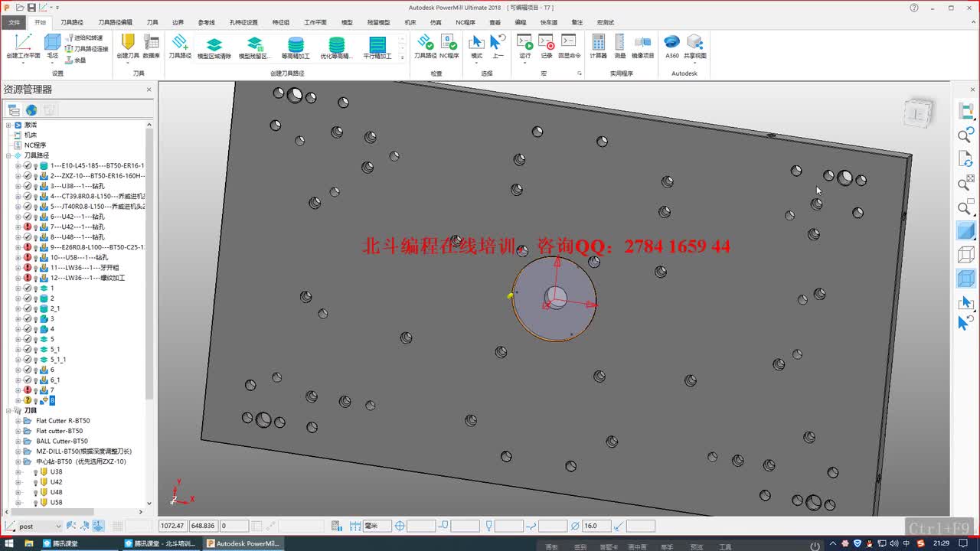Open 刀具路径连接 (toolpath connections)

[x=87, y=49]
